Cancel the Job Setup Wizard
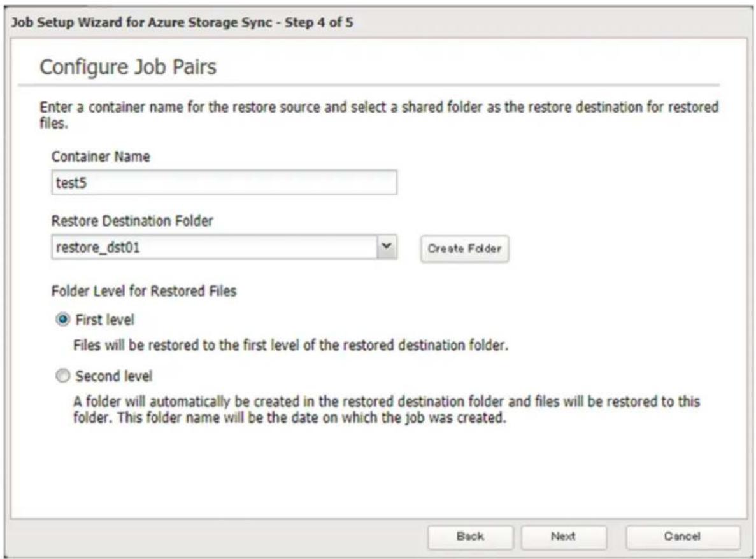756x559 pixels. [x=682, y=536]
